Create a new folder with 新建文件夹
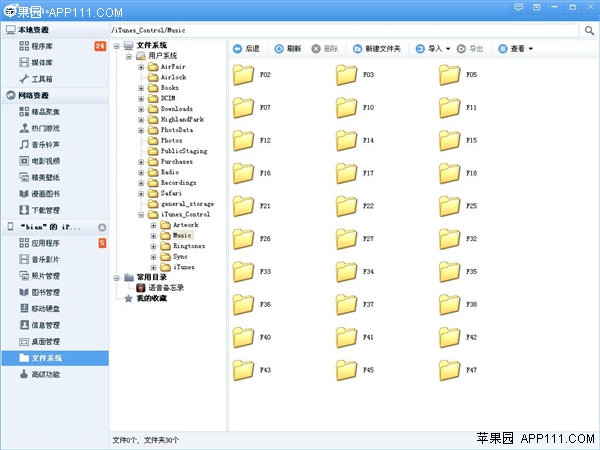This screenshot has width=600, height=450. coord(377,49)
